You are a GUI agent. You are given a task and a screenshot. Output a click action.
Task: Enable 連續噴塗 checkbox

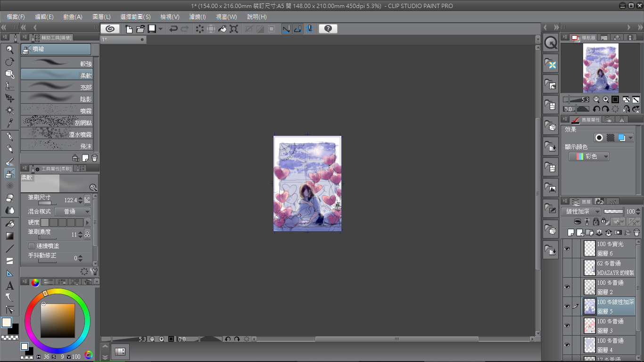[32, 246]
